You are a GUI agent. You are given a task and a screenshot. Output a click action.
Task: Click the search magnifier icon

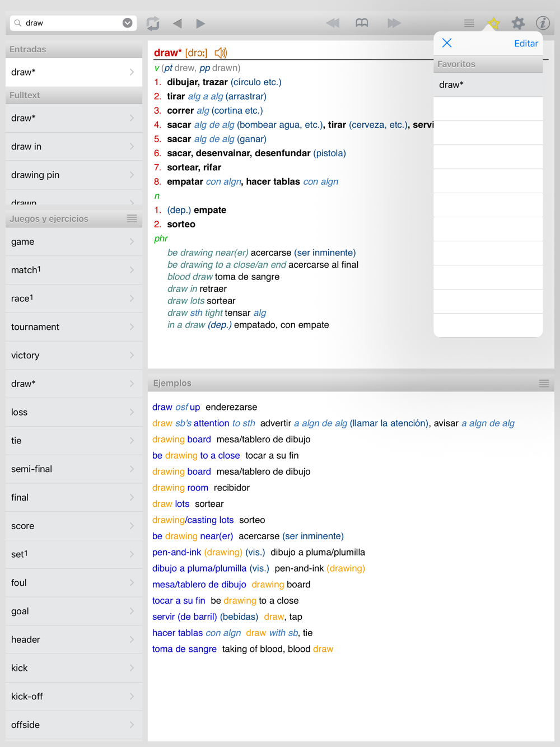click(18, 23)
